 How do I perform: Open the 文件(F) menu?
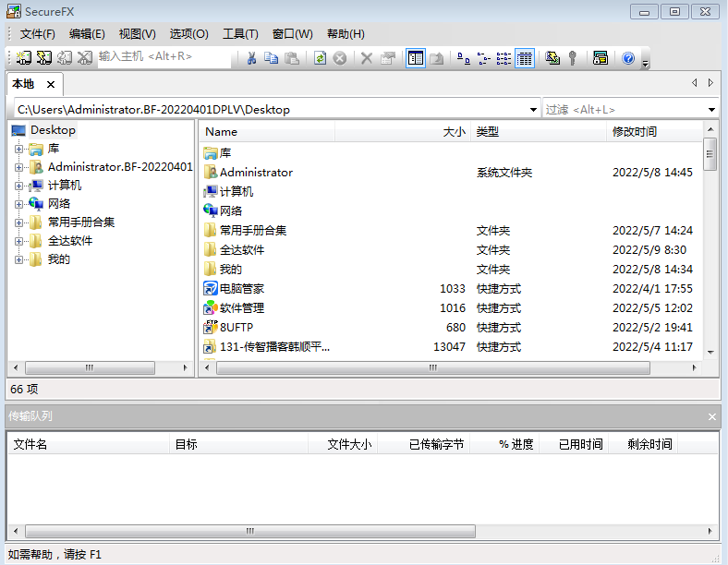(x=37, y=34)
